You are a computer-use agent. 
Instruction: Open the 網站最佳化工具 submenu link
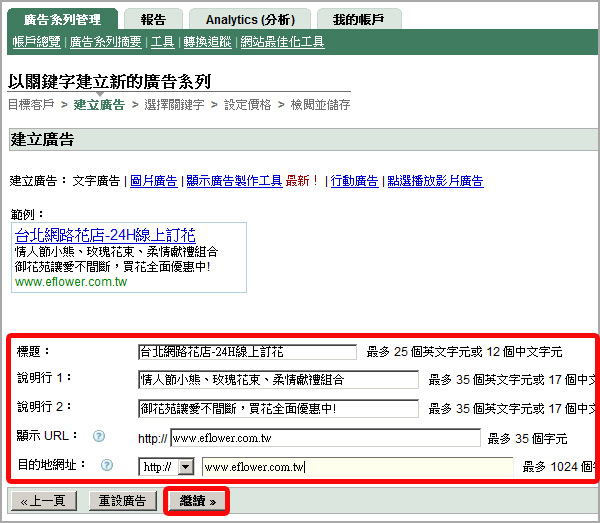pyautogui.click(x=282, y=41)
